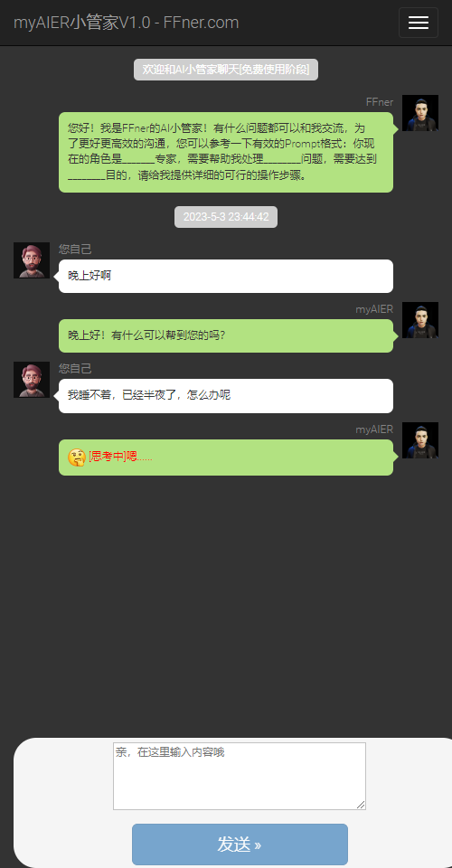Open the hamburger navigation menu
Screen dimensions: 452x868
click(x=419, y=23)
